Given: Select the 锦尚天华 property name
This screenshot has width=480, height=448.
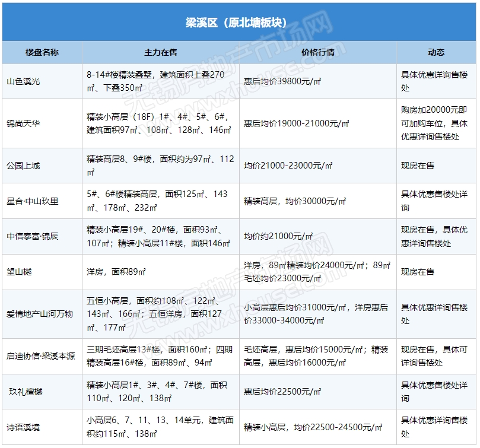Looking at the screenshot, I should tap(23, 123).
